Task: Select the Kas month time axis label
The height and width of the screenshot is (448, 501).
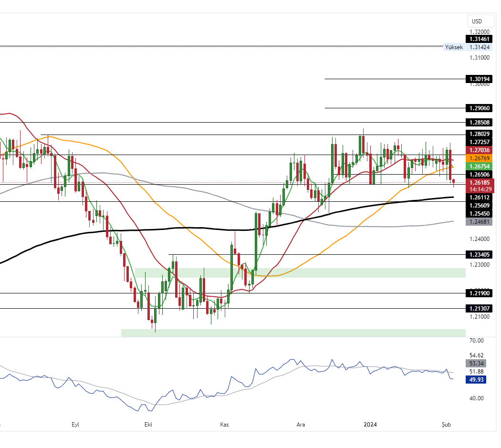Action: point(224,424)
